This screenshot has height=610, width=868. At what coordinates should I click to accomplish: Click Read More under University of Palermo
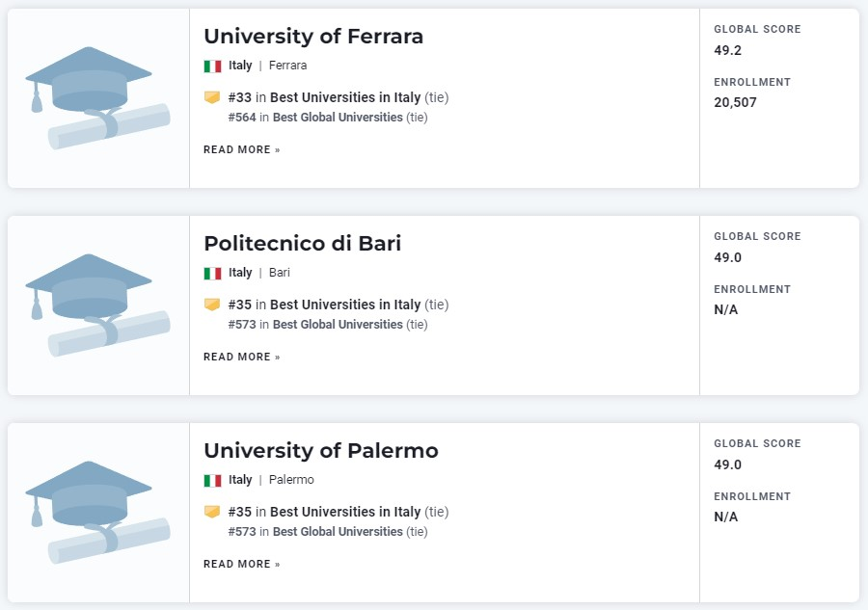242,564
